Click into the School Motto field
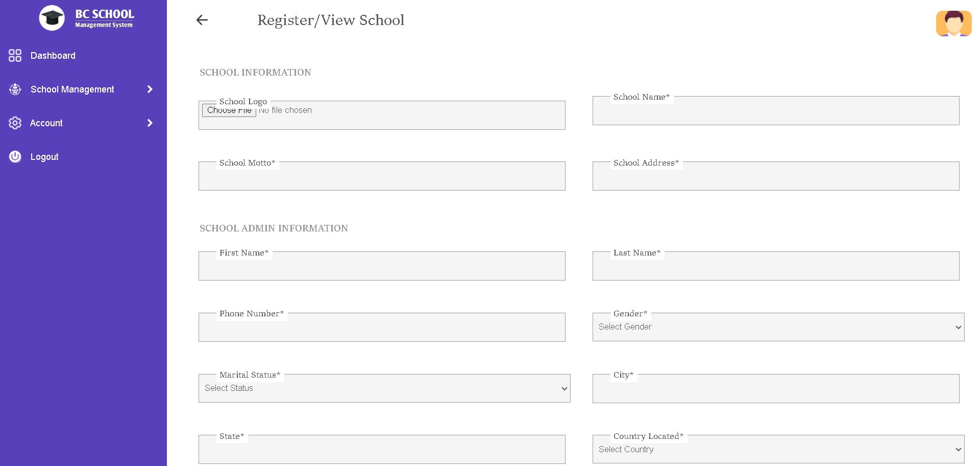This screenshot has width=980, height=466. (x=382, y=178)
